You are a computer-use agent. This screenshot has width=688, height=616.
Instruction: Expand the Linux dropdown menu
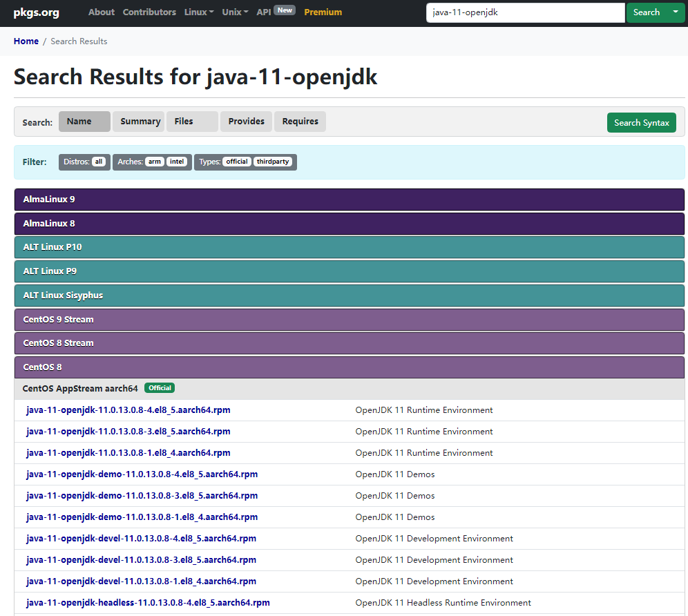(199, 12)
